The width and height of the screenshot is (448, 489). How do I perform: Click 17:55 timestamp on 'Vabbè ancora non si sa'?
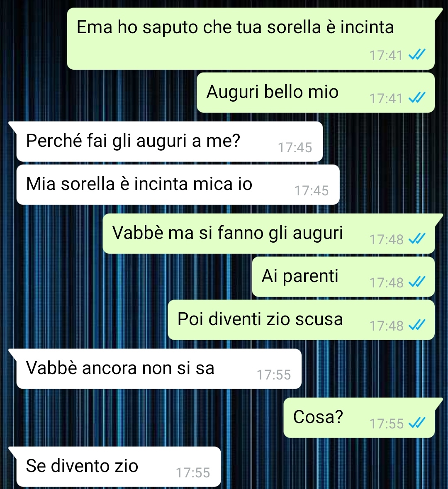pos(274,375)
